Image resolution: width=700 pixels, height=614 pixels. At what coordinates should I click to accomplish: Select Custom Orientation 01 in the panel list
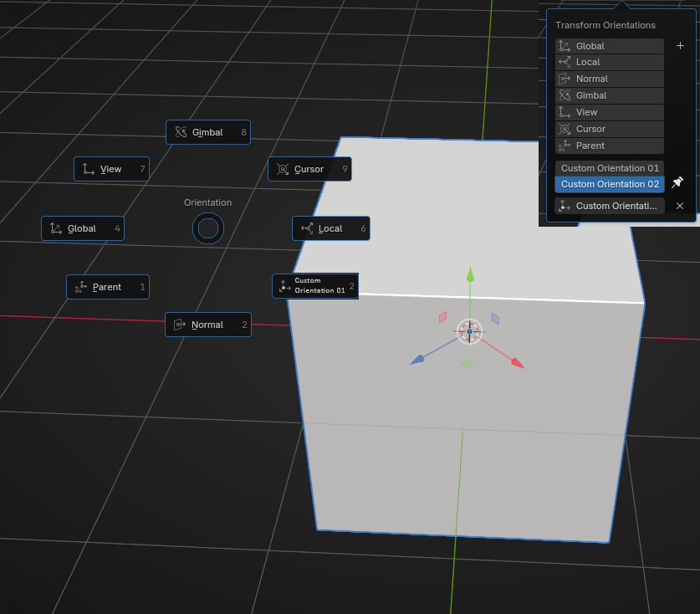(610, 168)
